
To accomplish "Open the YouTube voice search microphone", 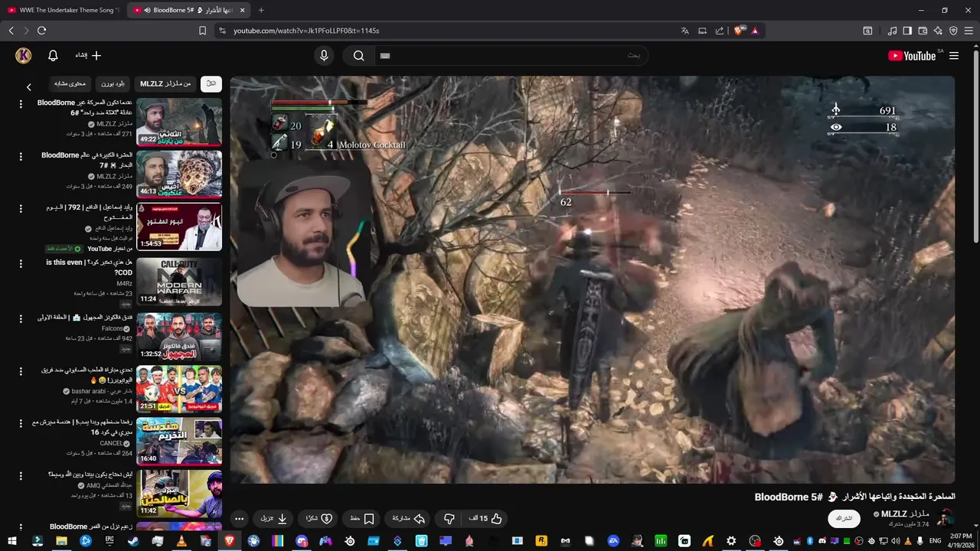I will coord(324,55).
